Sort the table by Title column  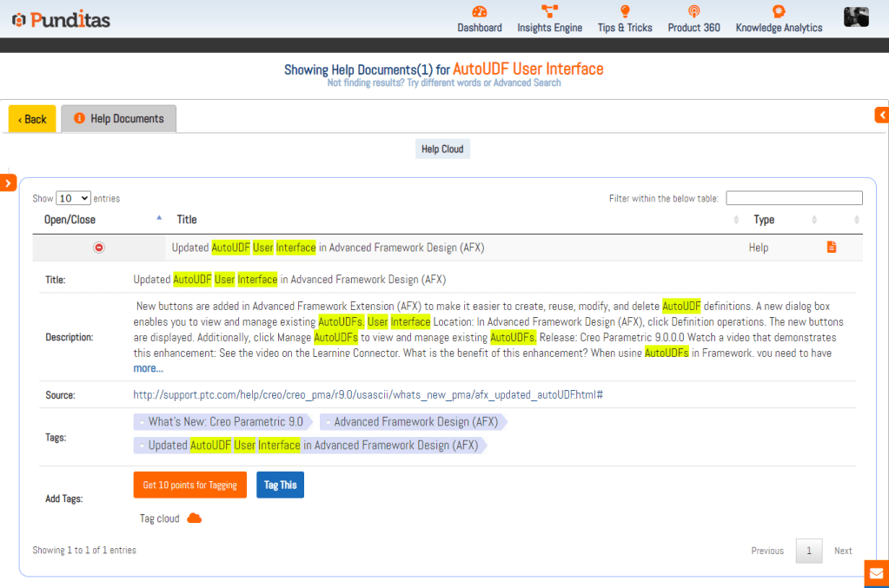point(187,220)
